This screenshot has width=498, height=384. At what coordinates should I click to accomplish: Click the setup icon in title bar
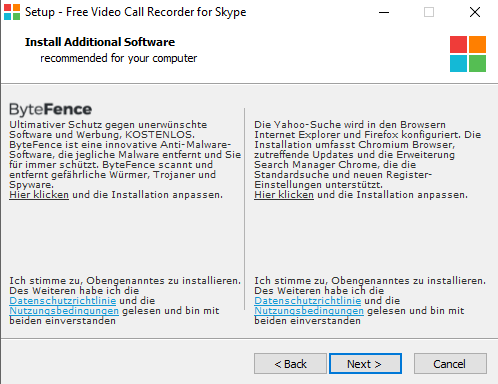pyautogui.click(x=12, y=12)
